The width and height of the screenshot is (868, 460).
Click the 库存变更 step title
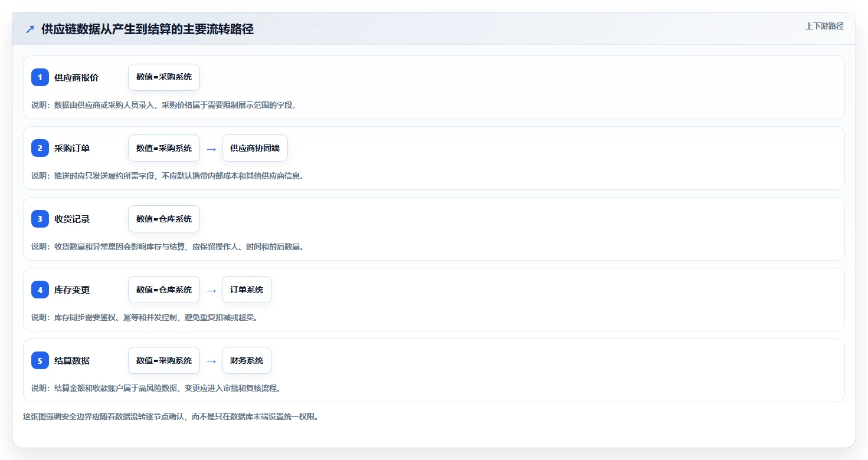point(72,290)
